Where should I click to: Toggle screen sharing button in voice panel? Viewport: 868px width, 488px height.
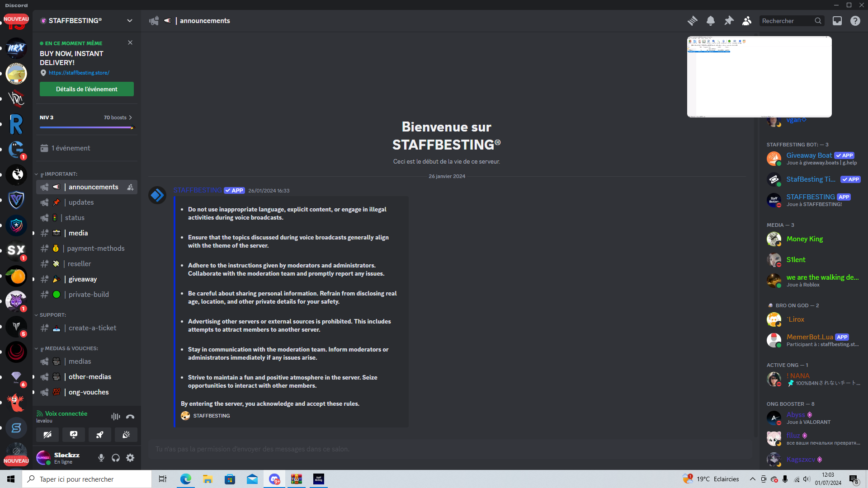[74, 435]
